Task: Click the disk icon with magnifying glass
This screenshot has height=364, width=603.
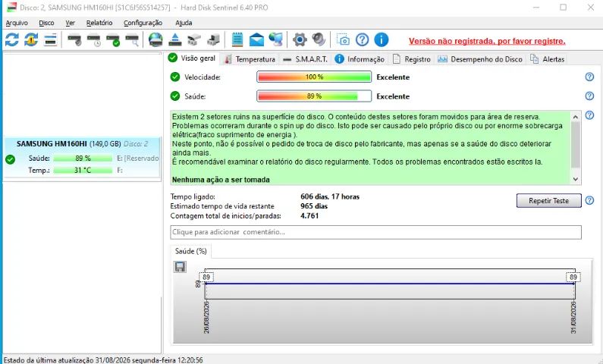Action: (x=132, y=39)
